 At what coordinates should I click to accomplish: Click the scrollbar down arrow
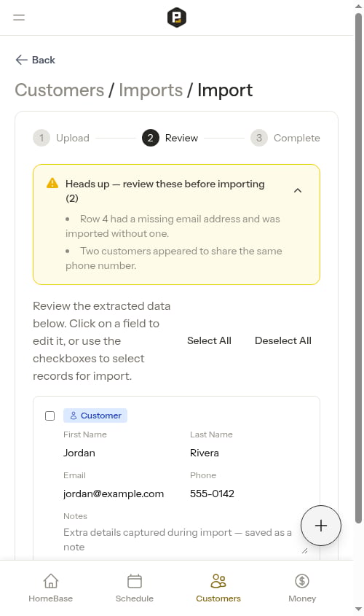358,609
